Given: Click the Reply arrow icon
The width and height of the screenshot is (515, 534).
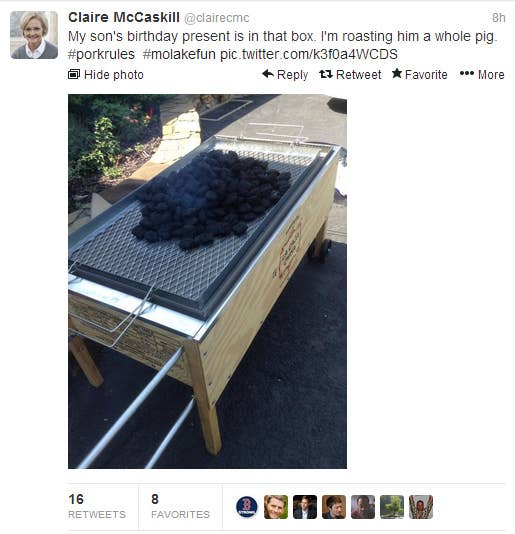Looking at the screenshot, I should pos(268,74).
